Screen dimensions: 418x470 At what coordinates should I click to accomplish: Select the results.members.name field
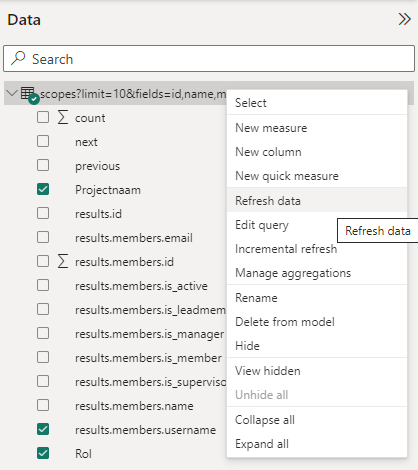coord(134,406)
